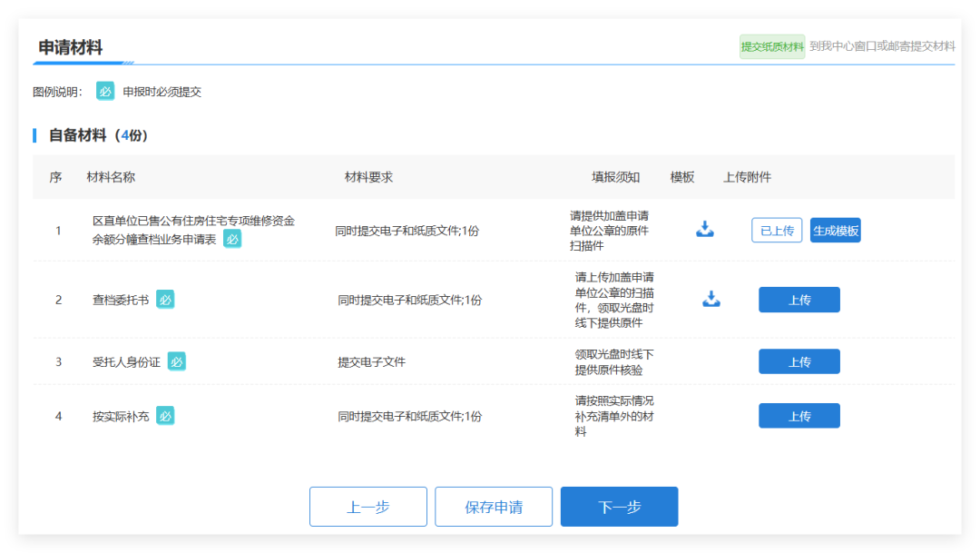
Task: Upload attachment for 按实际补充
Action: coord(799,416)
